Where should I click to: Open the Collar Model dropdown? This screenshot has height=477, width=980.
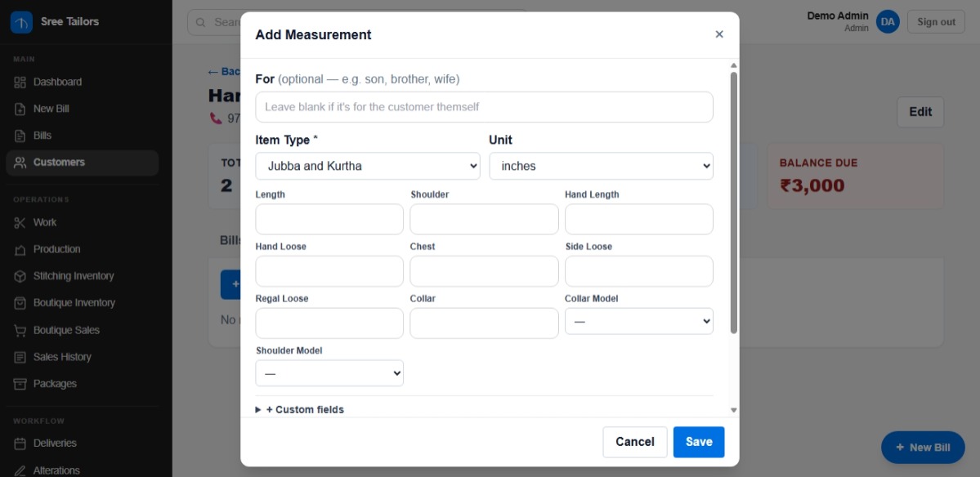click(x=638, y=321)
